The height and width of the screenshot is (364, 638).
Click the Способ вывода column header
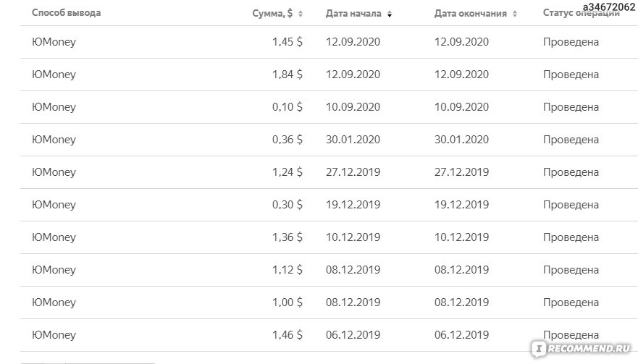click(67, 13)
